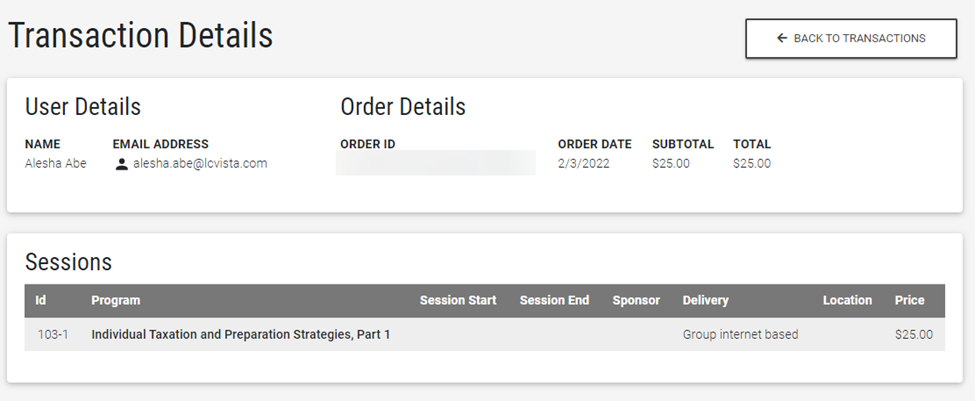Click the Price column header
The width and height of the screenshot is (975, 401).
pyautogui.click(x=910, y=300)
